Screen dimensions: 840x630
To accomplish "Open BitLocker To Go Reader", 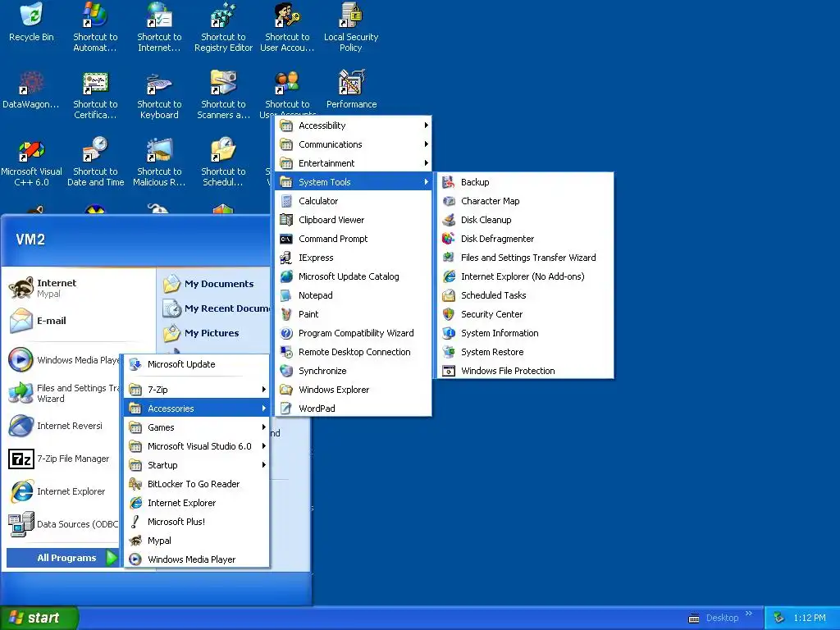I will (x=197, y=484).
